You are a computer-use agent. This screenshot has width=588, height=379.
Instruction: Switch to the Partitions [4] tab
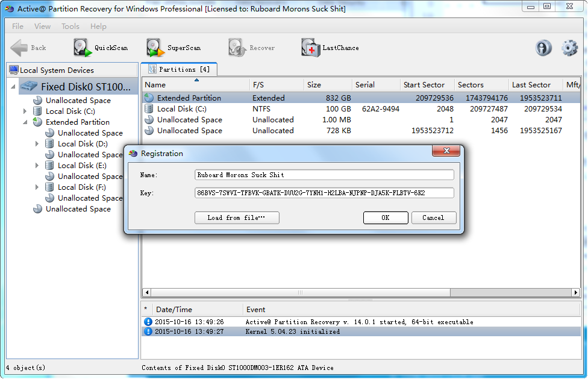[179, 69]
